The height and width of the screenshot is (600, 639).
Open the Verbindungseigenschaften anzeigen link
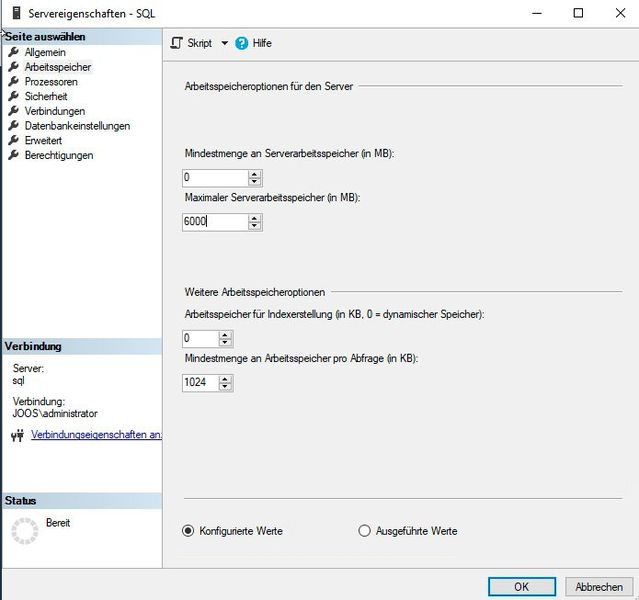tap(97, 435)
